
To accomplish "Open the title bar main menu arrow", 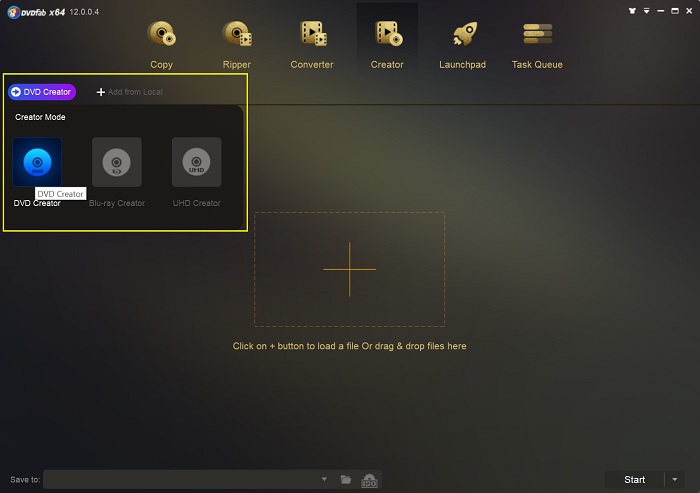I will pyautogui.click(x=647, y=10).
